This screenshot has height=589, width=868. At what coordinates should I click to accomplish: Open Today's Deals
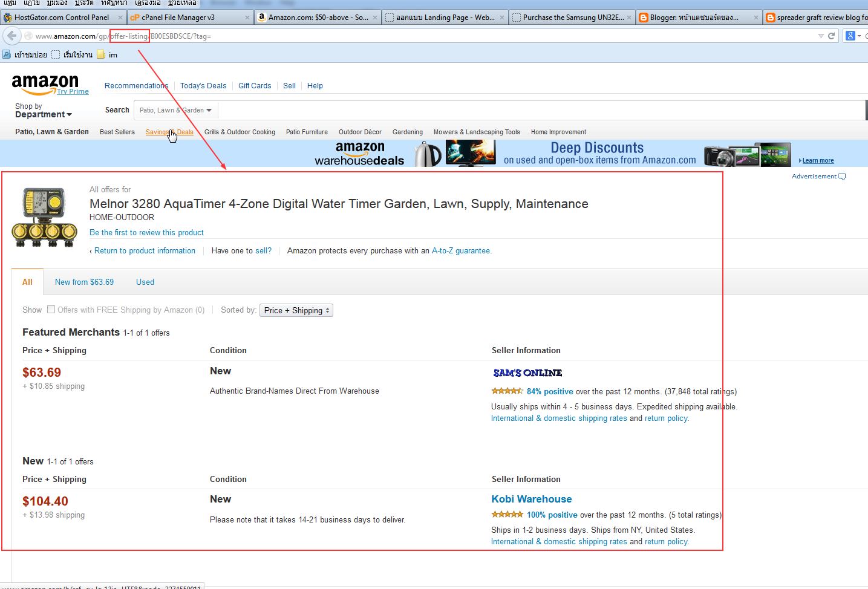[203, 86]
